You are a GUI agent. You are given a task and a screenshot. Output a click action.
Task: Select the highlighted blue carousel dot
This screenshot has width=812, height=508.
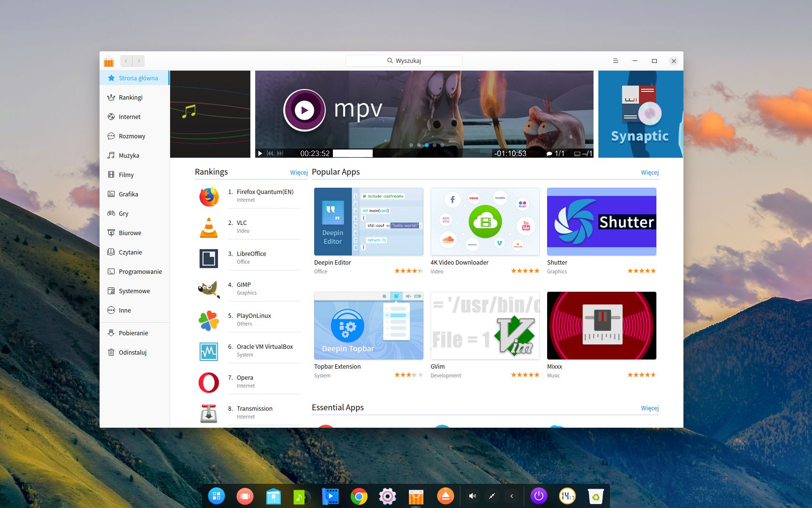click(427, 145)
